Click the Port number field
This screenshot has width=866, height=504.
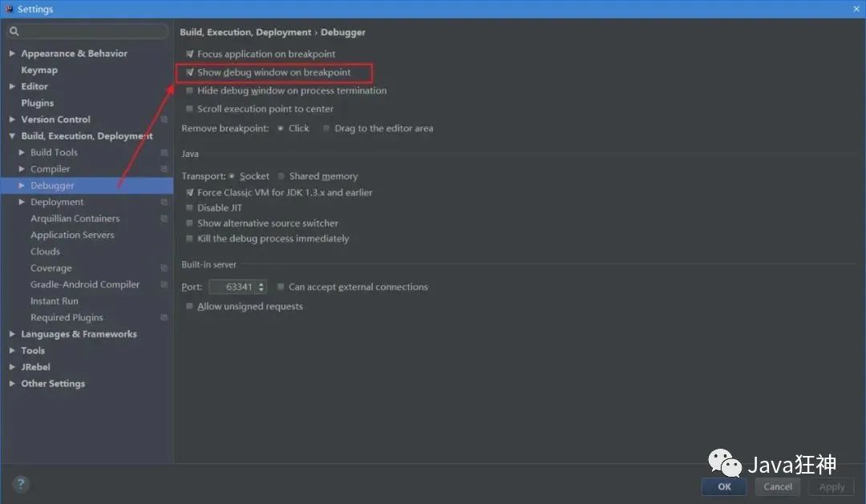(x=233, y=287)
